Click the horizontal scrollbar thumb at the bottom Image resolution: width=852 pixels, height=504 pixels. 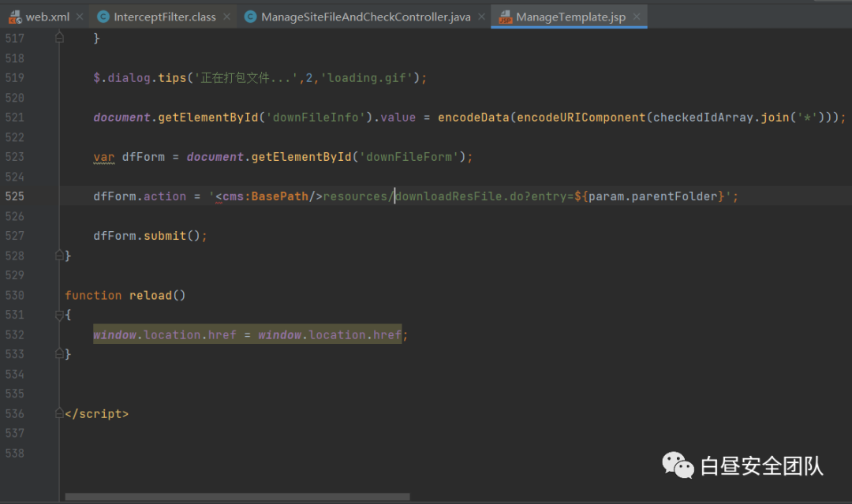point(237,496)
